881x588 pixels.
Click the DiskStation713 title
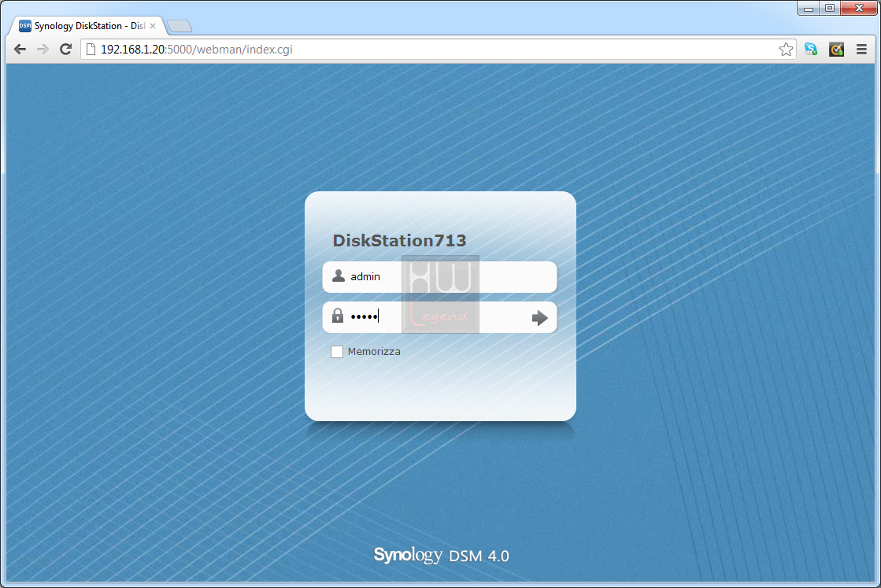point(399,240)
